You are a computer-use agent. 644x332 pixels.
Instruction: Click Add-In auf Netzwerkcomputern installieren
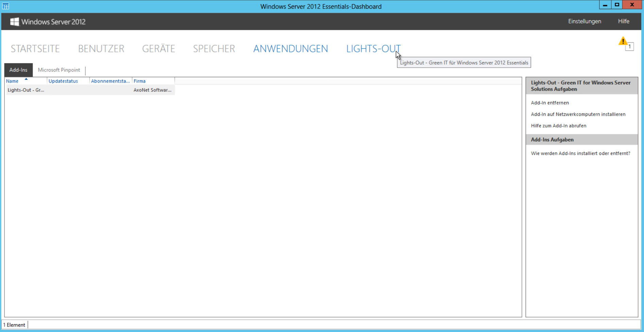578,114
